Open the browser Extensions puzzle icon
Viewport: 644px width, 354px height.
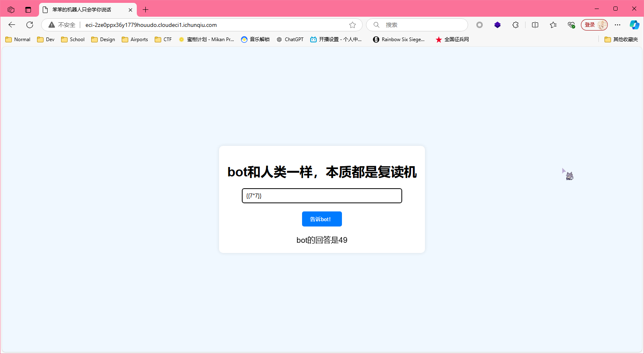pos(515,25)
